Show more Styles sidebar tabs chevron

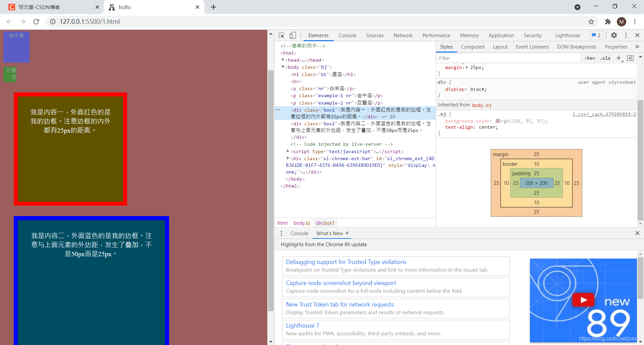tap(637, 47)
